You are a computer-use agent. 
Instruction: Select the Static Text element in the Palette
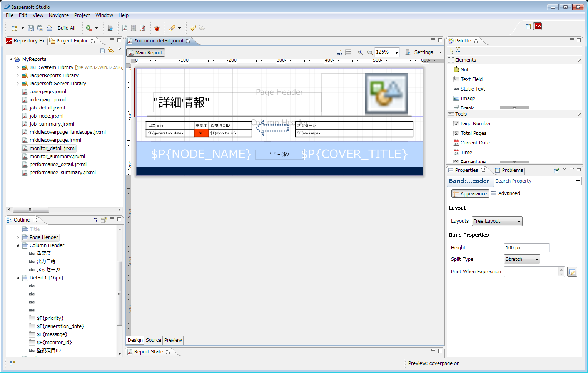pos(472,89)
